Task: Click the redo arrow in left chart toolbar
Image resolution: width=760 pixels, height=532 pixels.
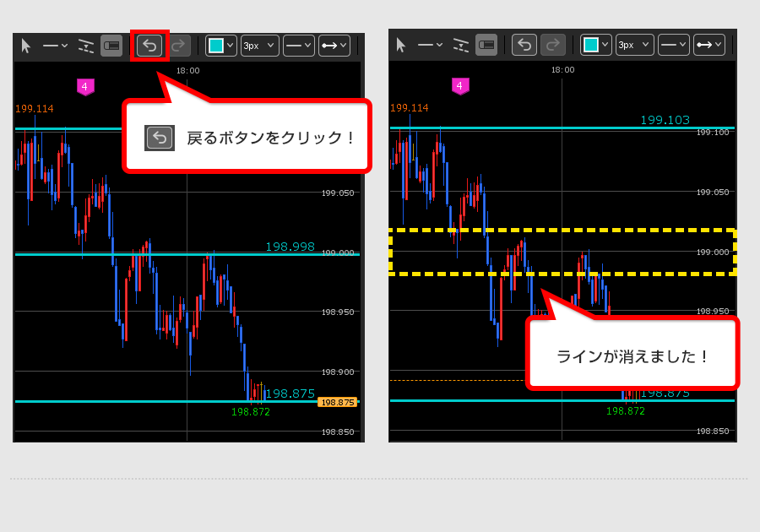Action: tap(178, 46)
